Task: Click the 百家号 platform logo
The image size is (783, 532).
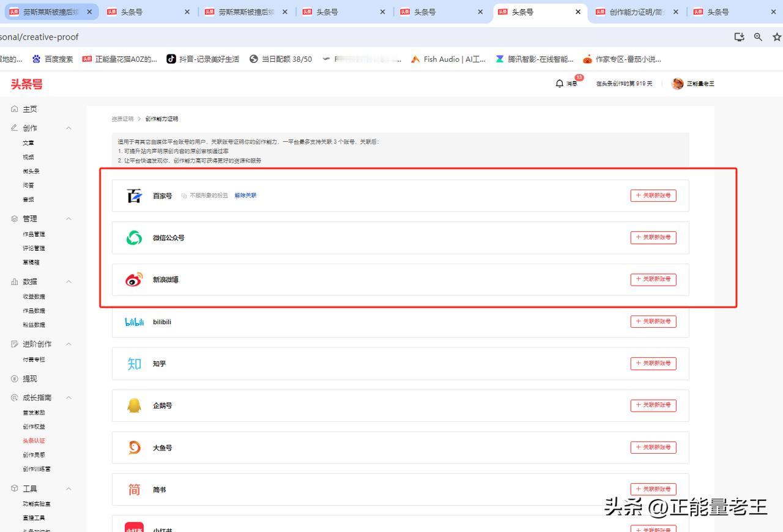Action: (134, 196)
